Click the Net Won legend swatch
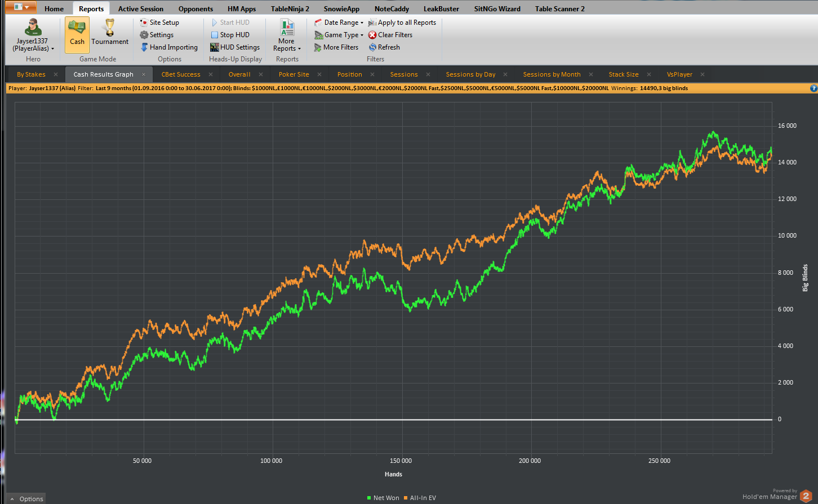Screen dimensions: 818x504 pyautogui.click(x=369, y=498)
